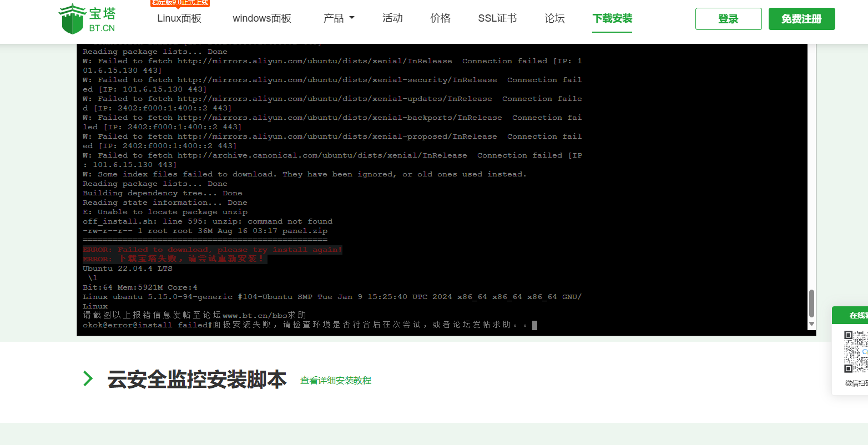Open the SSL证书 page
The image size is (868, 445).
tap(497, 18)
